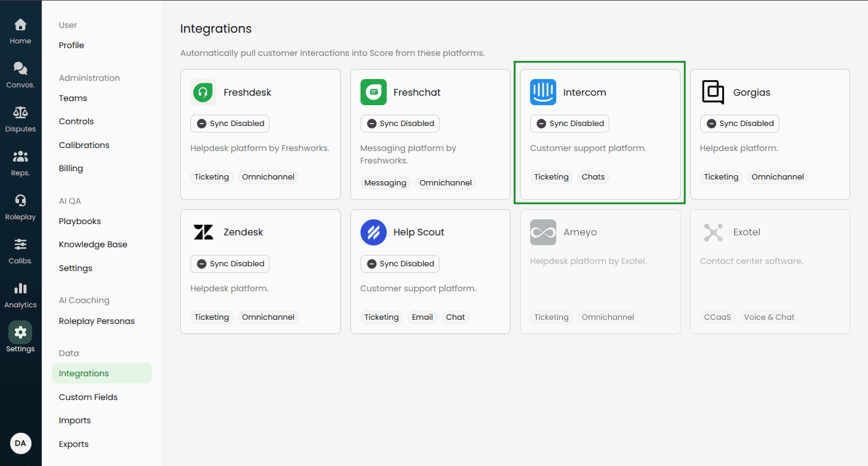Open the Intercom card title
The width and height of the screenshot is (868, 466).
[x=585, y=92]
